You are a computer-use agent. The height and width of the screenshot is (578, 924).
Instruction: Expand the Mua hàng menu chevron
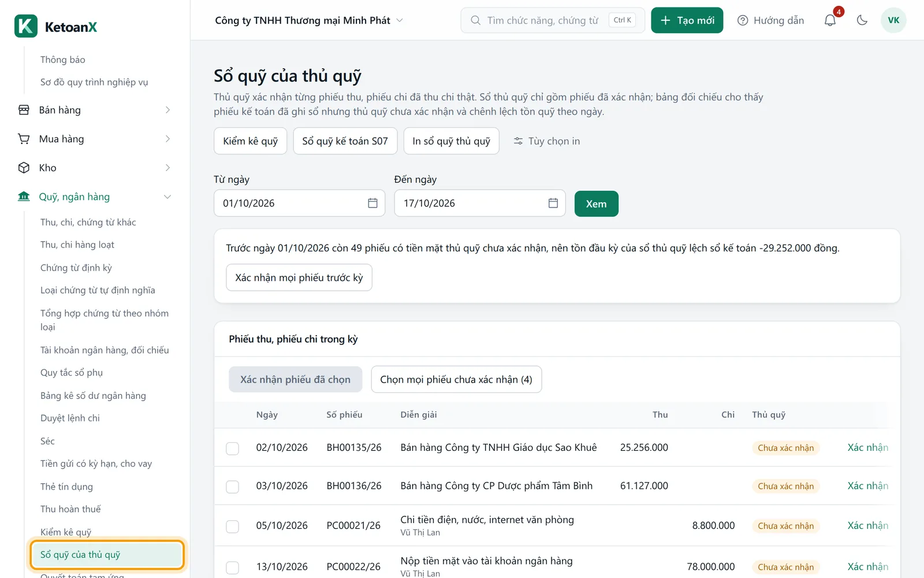[167, 139]
